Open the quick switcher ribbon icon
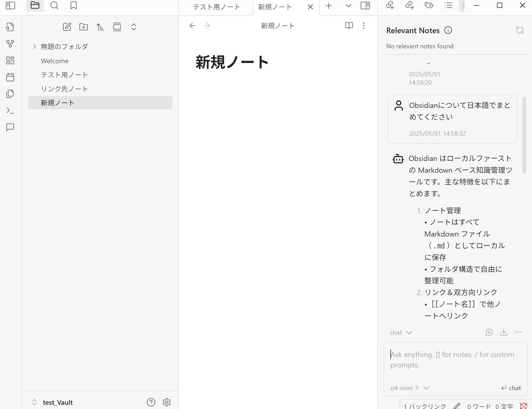 pos(10,27)
